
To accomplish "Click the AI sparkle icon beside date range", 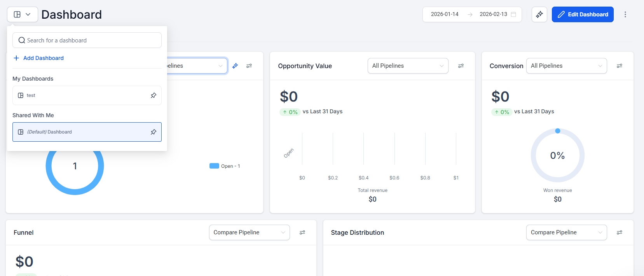I will point(539,14).
